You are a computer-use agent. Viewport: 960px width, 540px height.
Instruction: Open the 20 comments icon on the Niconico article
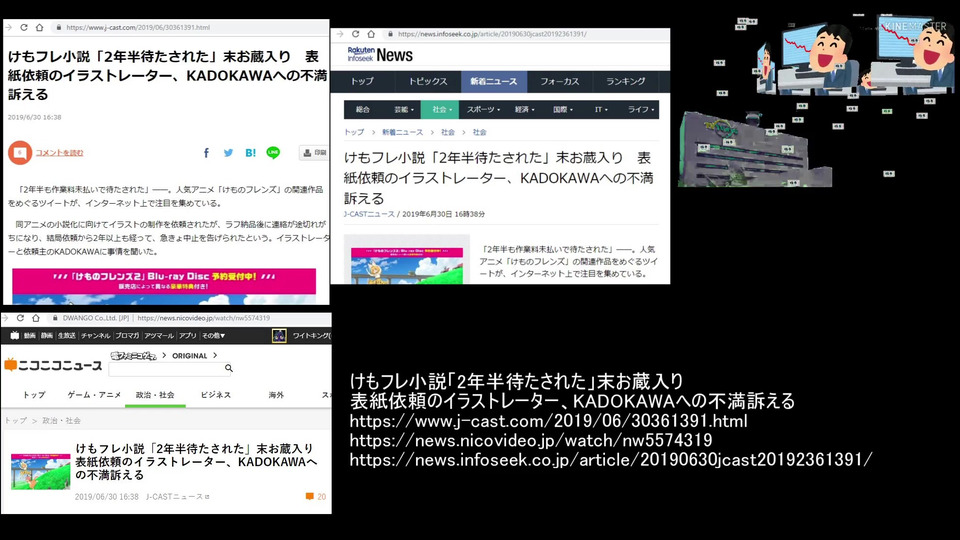pyautogui.click(x=309, y=497)
